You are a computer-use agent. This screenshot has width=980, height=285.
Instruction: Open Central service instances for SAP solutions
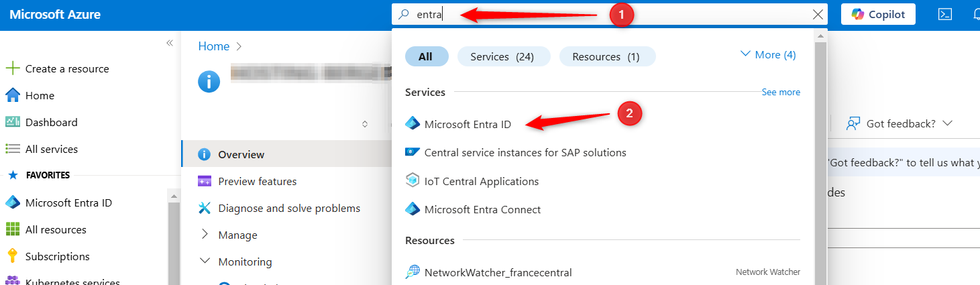click(516, 152)
